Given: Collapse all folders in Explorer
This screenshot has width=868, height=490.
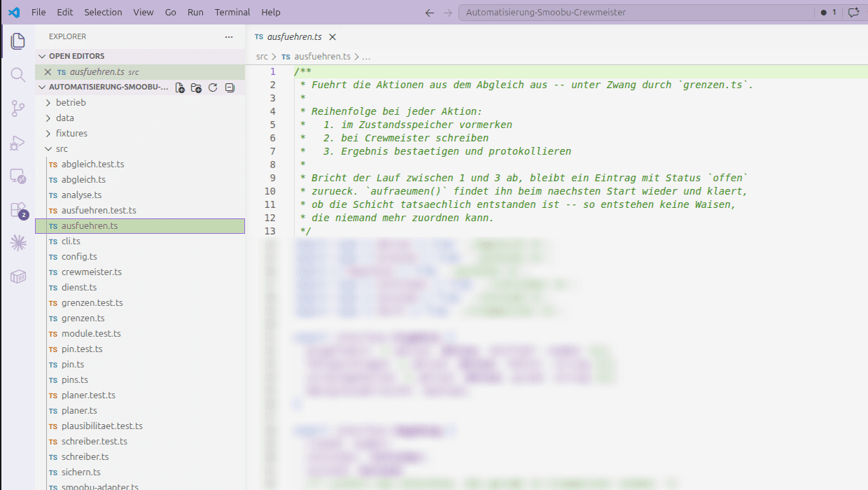Looking at the screenshot, I should click(229, 87).
